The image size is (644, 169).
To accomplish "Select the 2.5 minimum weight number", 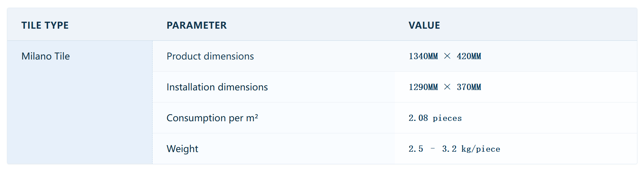I will (416, 149).
